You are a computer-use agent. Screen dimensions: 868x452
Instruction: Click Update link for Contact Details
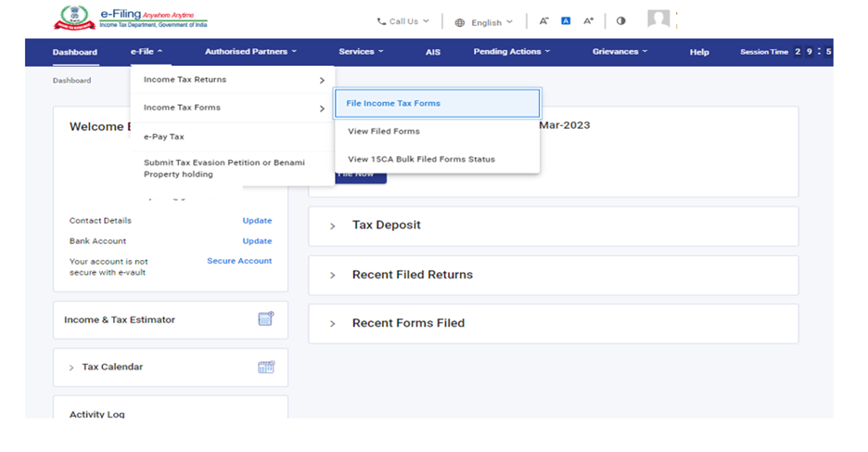tap(257, 221)
